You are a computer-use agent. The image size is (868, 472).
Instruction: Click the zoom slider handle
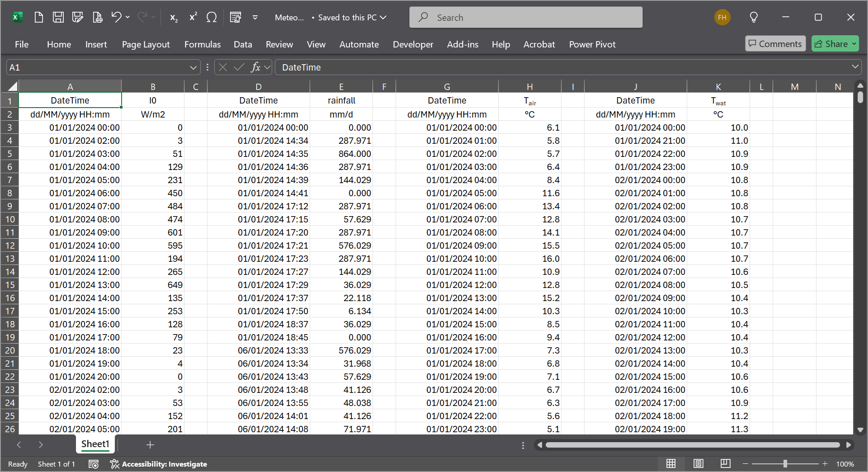point(785,464)
